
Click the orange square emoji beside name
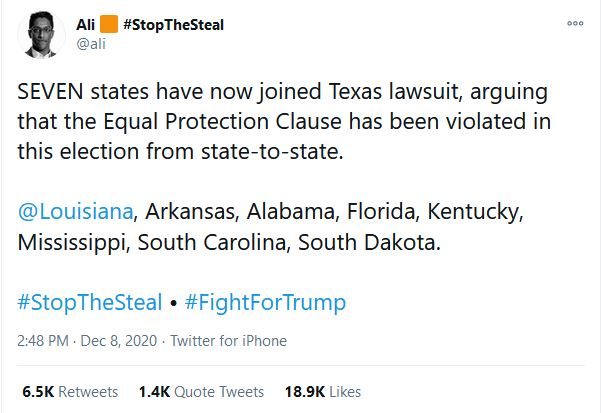109,24
